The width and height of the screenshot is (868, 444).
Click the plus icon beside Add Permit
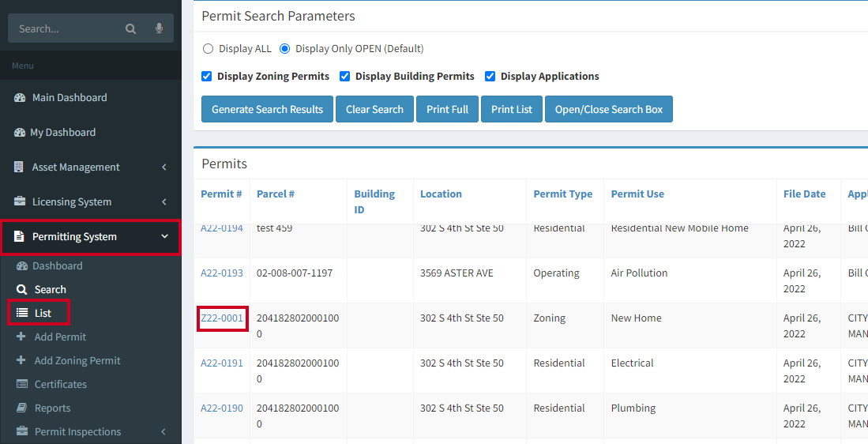pos(21,337)
